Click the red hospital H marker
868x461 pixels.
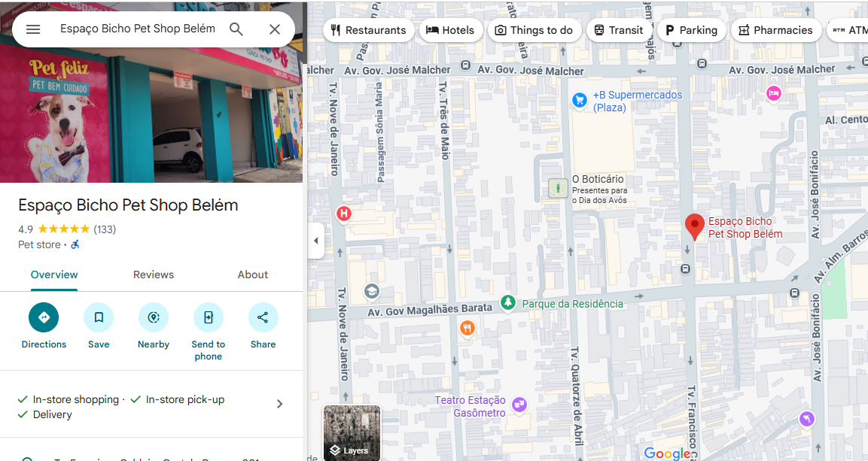pyautogui.click(x=344, y=214)
